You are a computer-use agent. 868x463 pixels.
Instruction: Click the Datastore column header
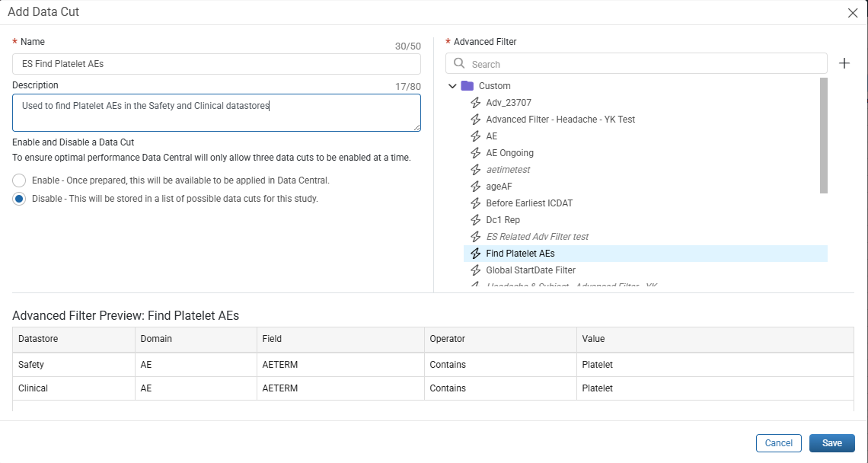74,339
